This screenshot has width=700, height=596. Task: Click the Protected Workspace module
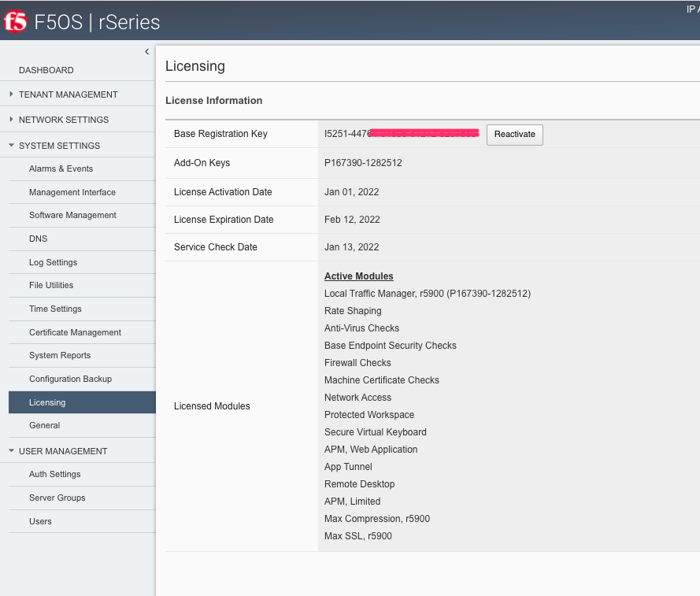click(x=369, y=415)
